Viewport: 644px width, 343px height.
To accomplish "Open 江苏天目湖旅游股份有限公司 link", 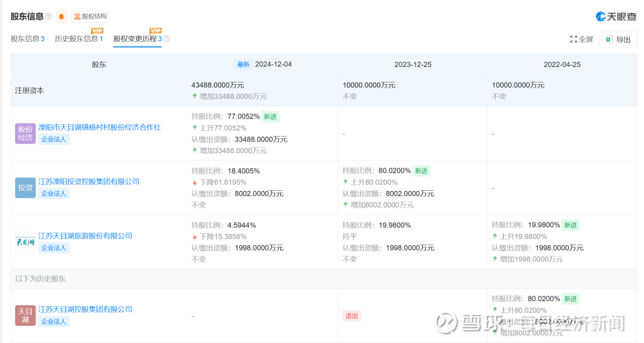I will [x=85, y=236].
